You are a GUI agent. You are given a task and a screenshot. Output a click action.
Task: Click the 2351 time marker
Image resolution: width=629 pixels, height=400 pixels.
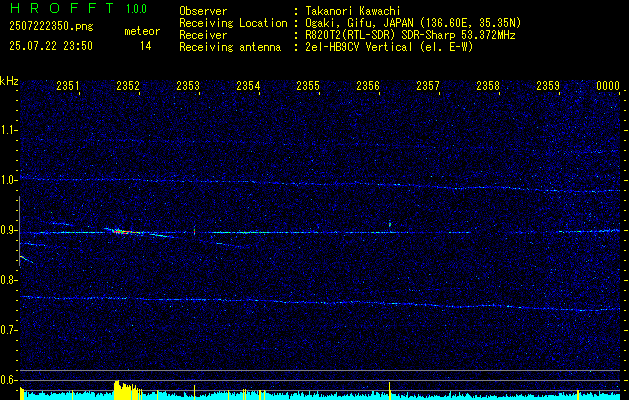68,86
